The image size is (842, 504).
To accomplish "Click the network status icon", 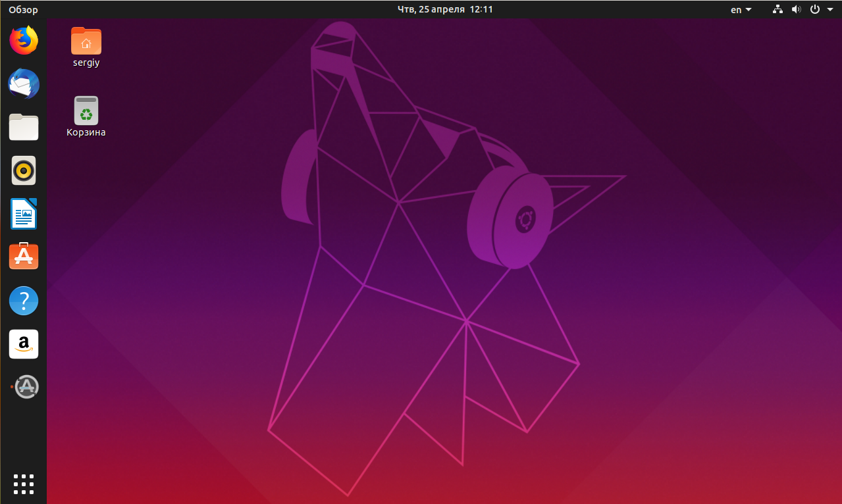I will pos(777,9).
